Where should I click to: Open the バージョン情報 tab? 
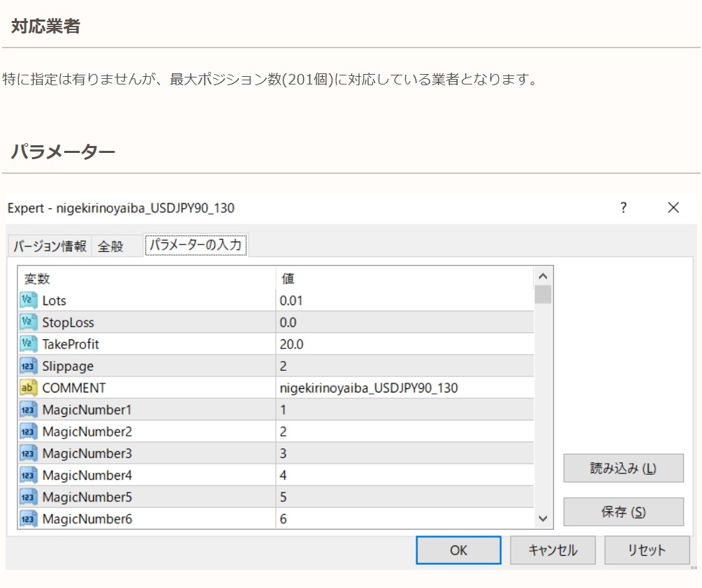[x=50, y=246]
